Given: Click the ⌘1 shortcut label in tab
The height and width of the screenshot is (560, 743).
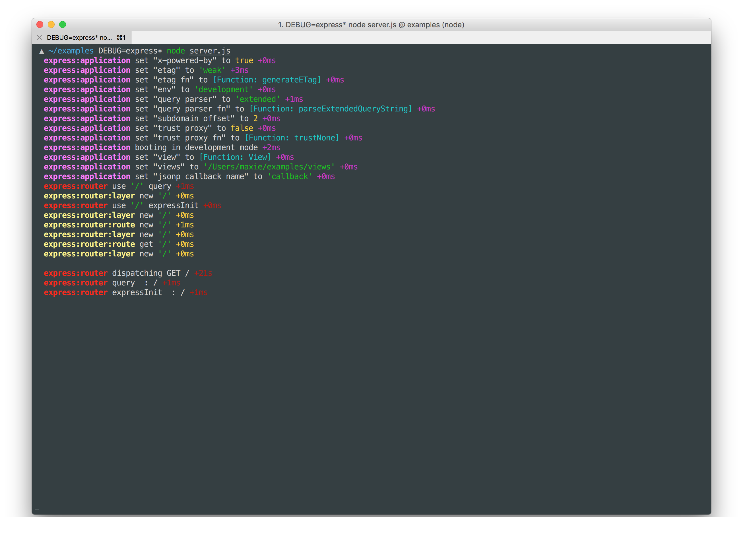Looking at the screenshot, I should pyautogui.click(x=121, y=38).
